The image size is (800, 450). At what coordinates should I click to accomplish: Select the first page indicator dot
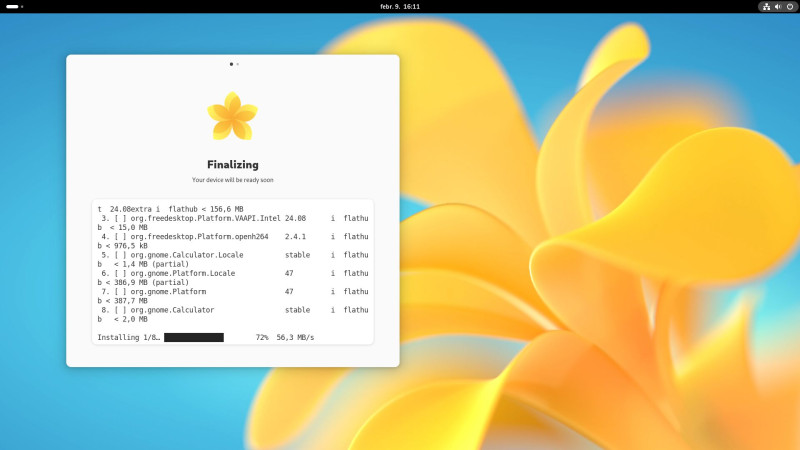click(231, 64)
